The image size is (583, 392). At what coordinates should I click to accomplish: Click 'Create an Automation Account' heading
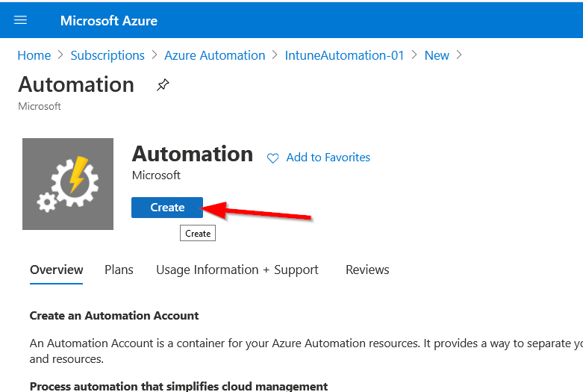[x=114, y=316]
